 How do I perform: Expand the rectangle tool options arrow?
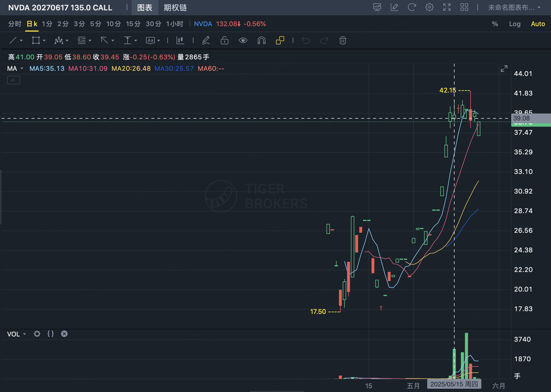(x=44, y=41)
